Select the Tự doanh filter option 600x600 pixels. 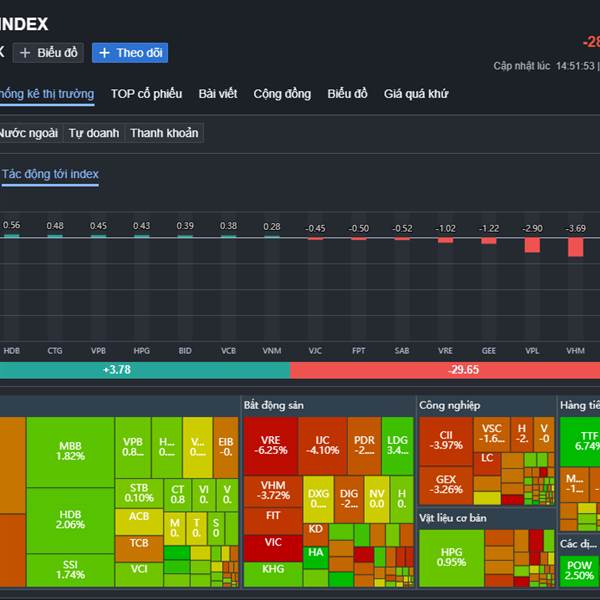click(94, 133)
